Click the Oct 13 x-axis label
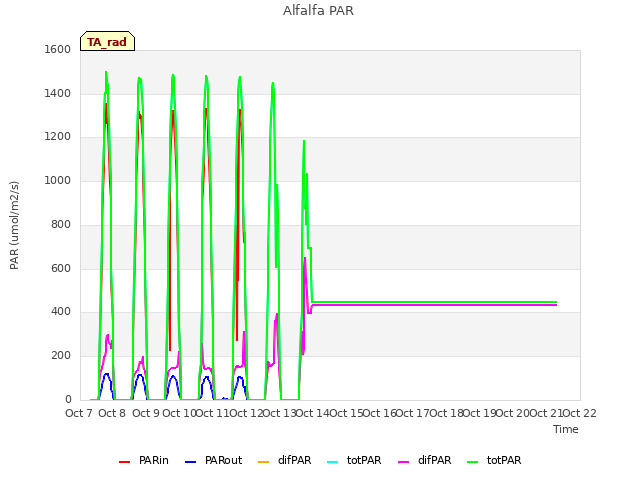 coord(279,413)
